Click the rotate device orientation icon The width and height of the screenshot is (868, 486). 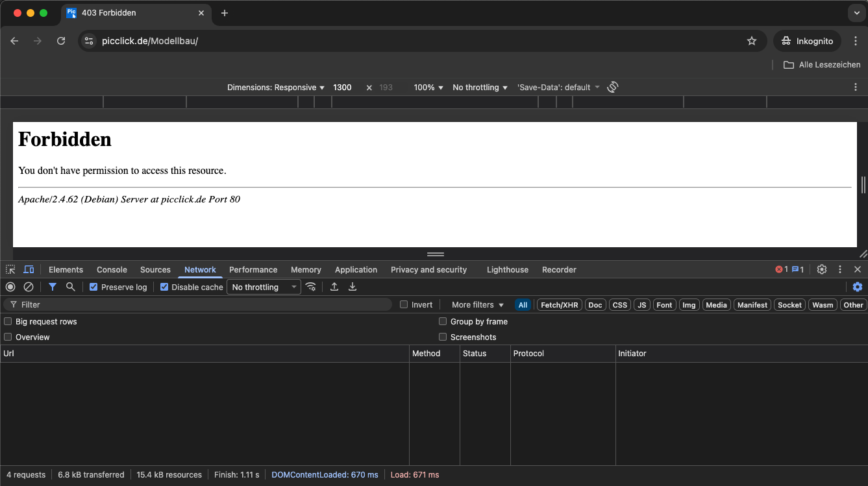pos(612,87)
